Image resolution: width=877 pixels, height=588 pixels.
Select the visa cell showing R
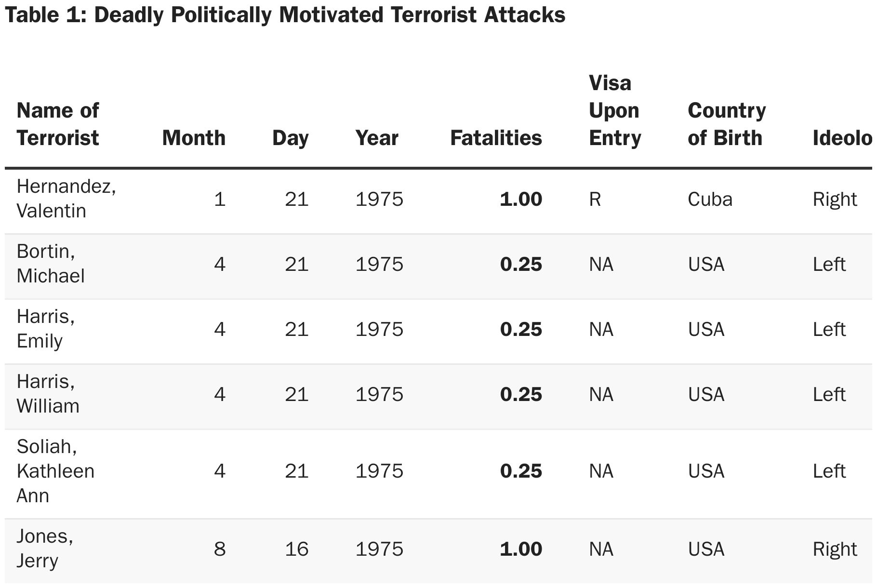tap(595, 199)
